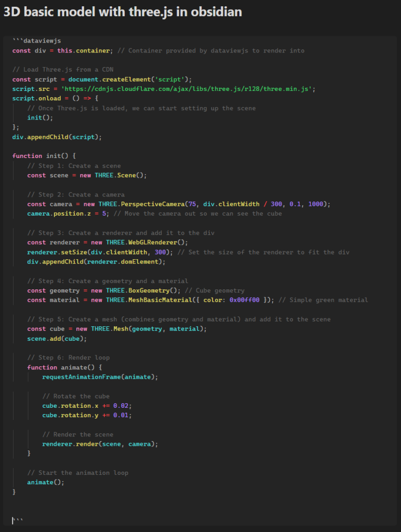
Task: Click the color value 0x00ff00
Action: click(244, 300)
